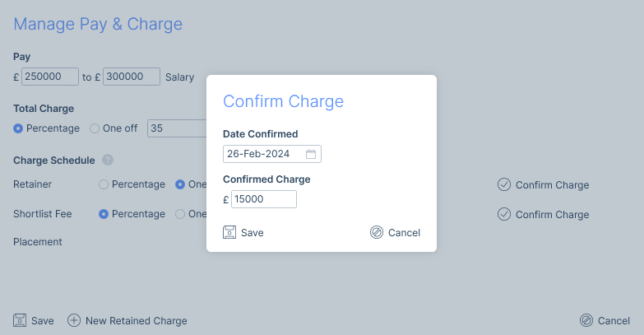
Task: Click the minimum pay 250000 field
Action: click(x=49, y=77)
